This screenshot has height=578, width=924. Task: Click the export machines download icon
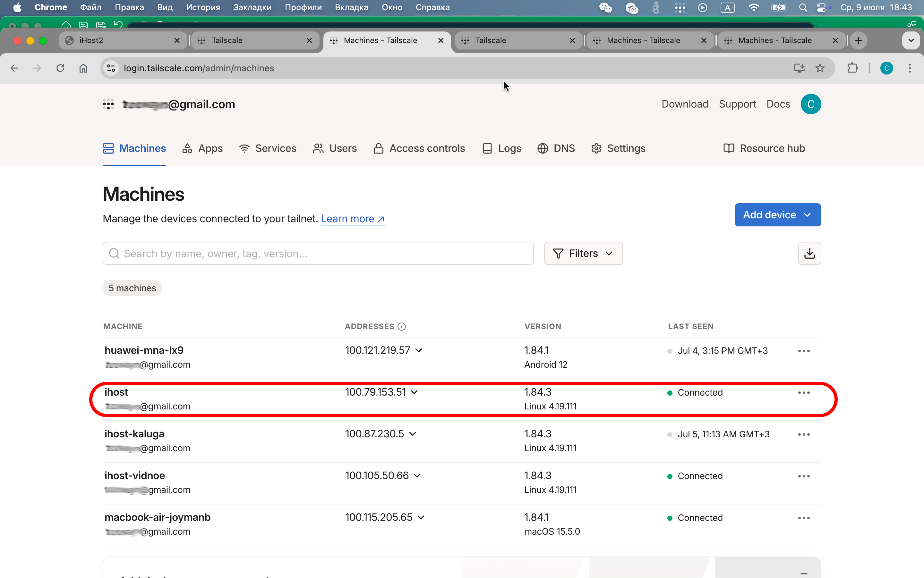(x=809, y=253)
